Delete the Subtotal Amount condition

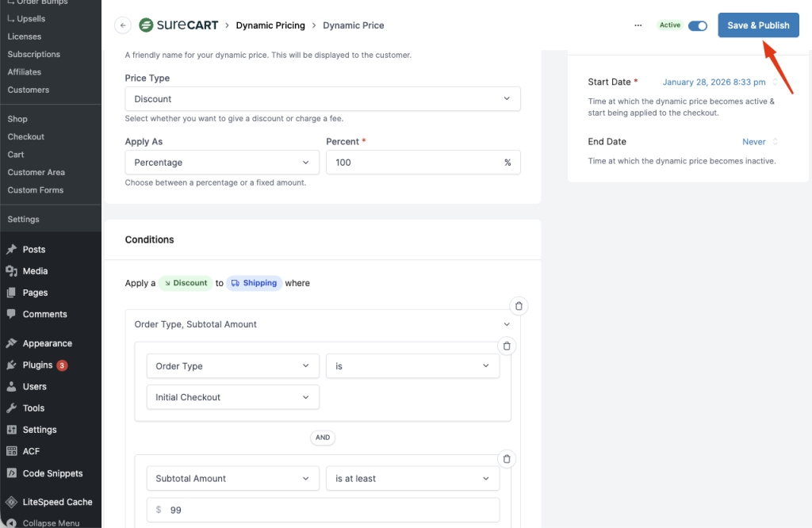507,459
